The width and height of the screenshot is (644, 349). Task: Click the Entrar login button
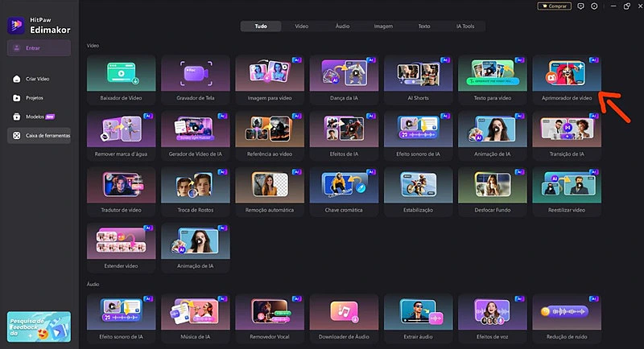pyautogui.click(x=39, y=48)
